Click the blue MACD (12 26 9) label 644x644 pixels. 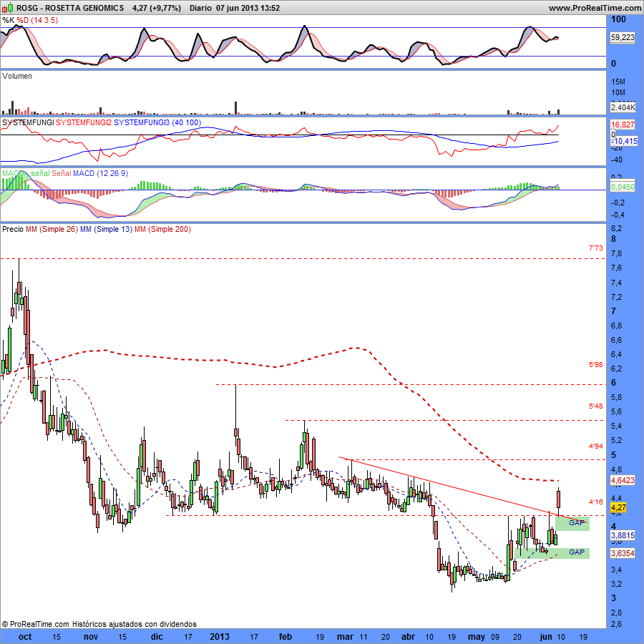point(101,173)
